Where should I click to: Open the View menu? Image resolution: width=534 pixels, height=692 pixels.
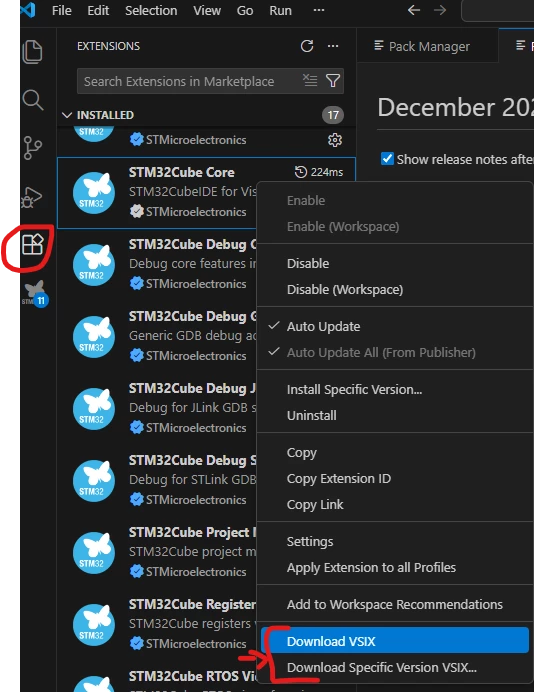click(207, 10)
